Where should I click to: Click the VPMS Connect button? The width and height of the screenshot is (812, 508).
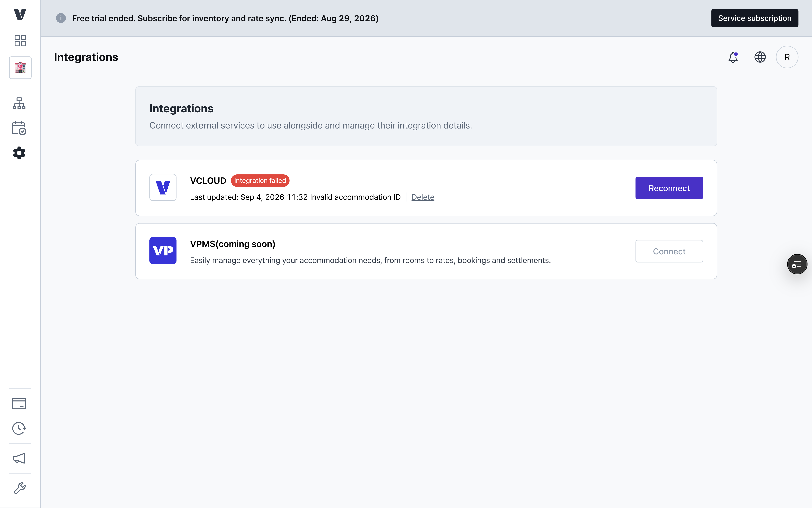(669, 251)
